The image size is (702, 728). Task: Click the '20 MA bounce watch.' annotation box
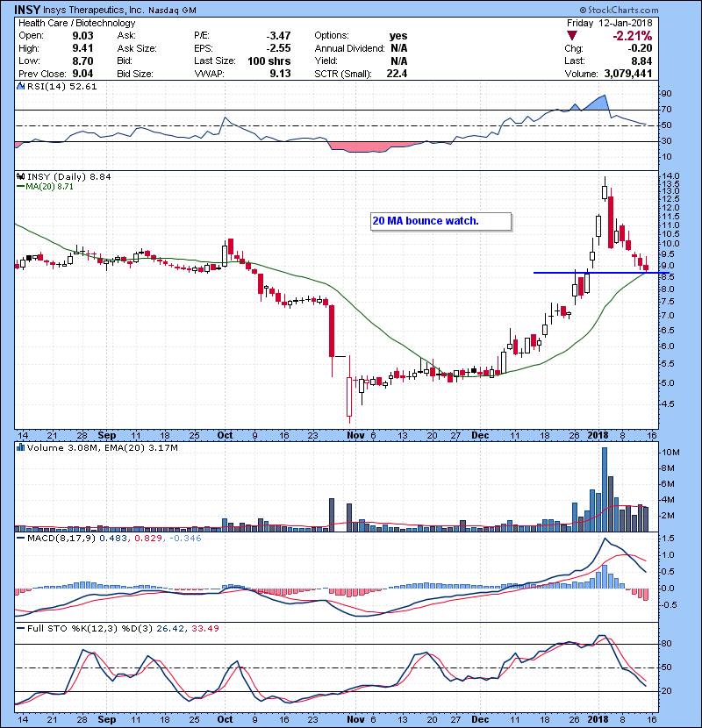[441, 221]
